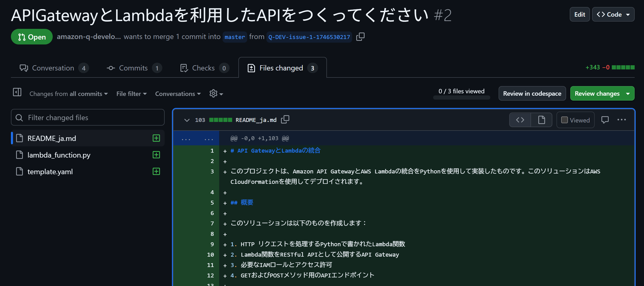644x286 pixels.
Task: Open the File filter dropdown
Action: (x=131, y=94)
